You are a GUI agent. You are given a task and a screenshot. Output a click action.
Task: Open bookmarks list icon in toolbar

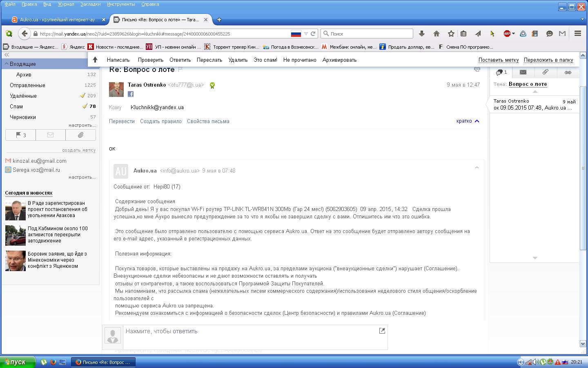(463, 34)
